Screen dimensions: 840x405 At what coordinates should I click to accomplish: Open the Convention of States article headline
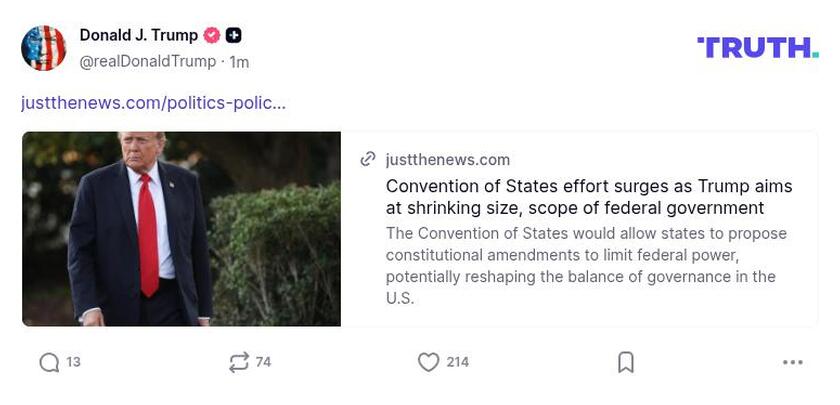588,197
